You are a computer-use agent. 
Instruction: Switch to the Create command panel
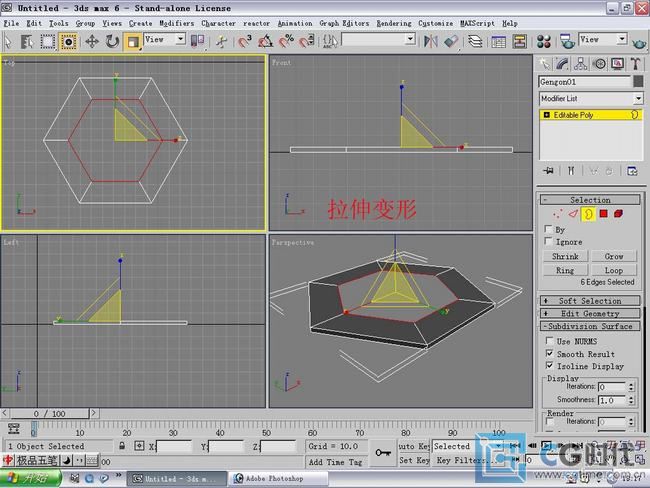pyautogui.click(x=544, y=64)
